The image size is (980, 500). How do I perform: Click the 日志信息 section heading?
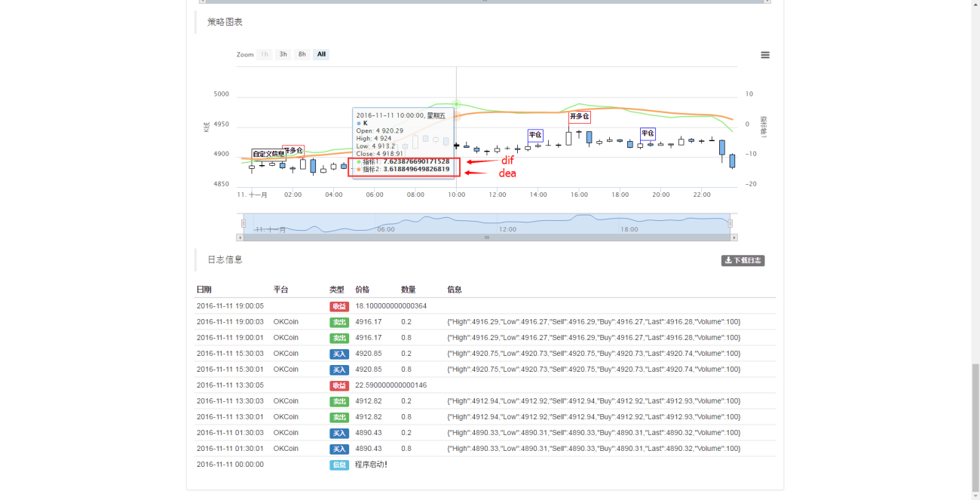click(x=225, y=259)
